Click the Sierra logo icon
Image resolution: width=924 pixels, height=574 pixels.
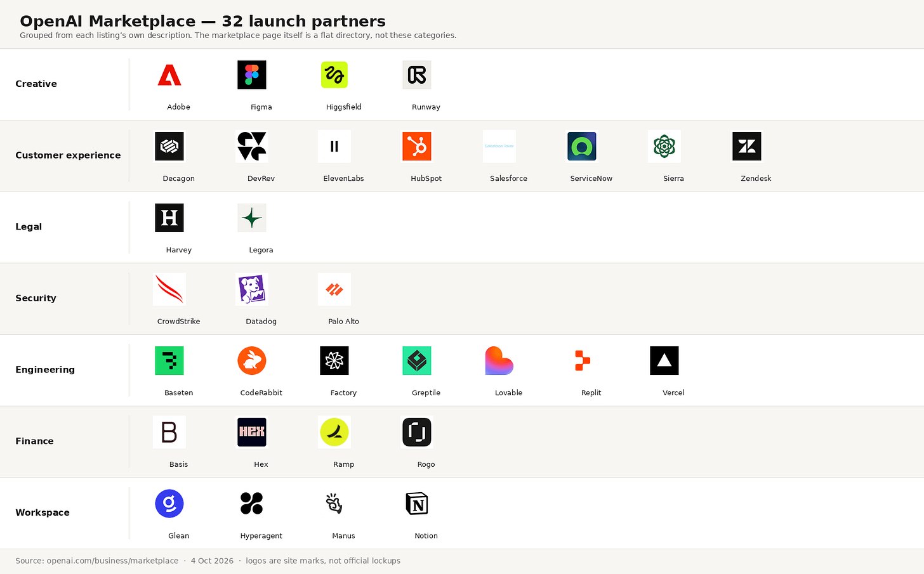[x=664, y=147]
